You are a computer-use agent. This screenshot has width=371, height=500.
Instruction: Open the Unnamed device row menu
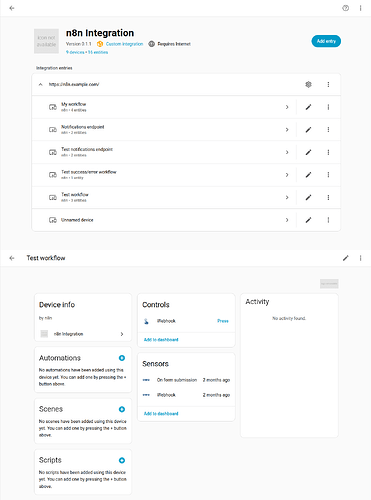328,220
